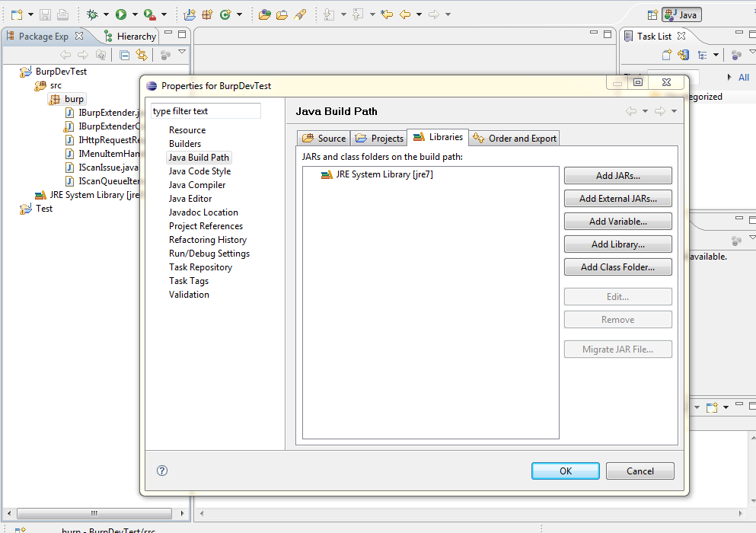Switch to the Projects tab
756x533 pixels.
pyautogui.click(x=379, y=139)
